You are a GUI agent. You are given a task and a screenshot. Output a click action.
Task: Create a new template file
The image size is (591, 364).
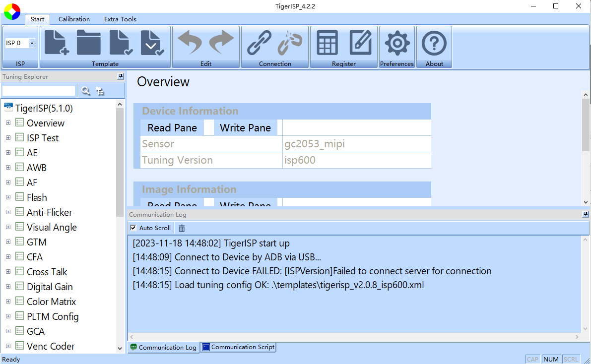pyautogui.click(x=57, y=43)
